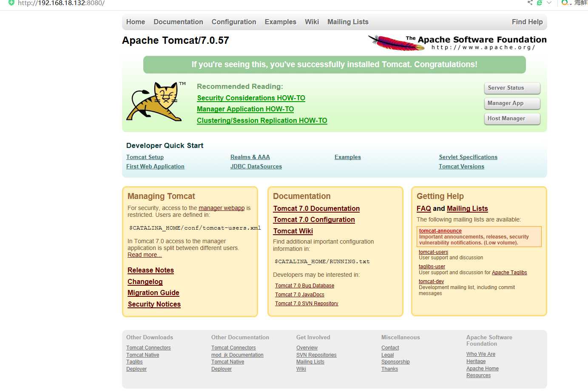This screenshot has height=392, width=588.
Task: Open Tomcat Connectors under Other Downloads
Action: coord(148,348)
